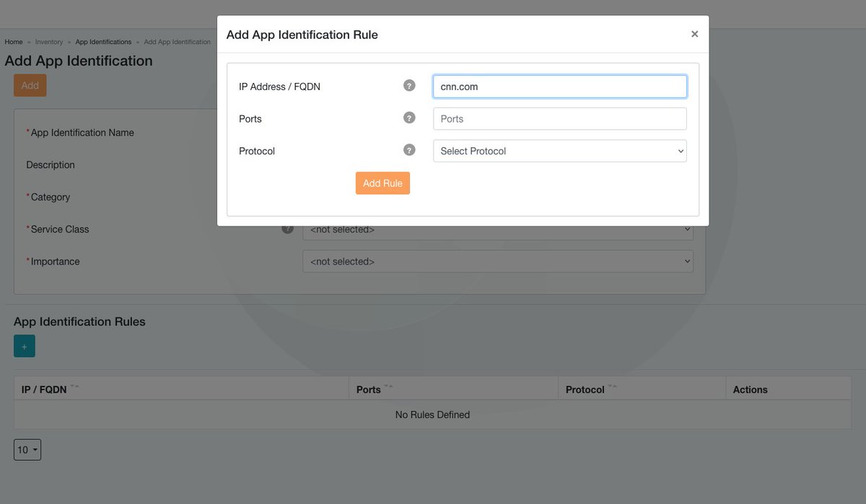Click the Add App Identification breadcrumb
The height and width of the screenshot is (504, 866).
[178, 42]
